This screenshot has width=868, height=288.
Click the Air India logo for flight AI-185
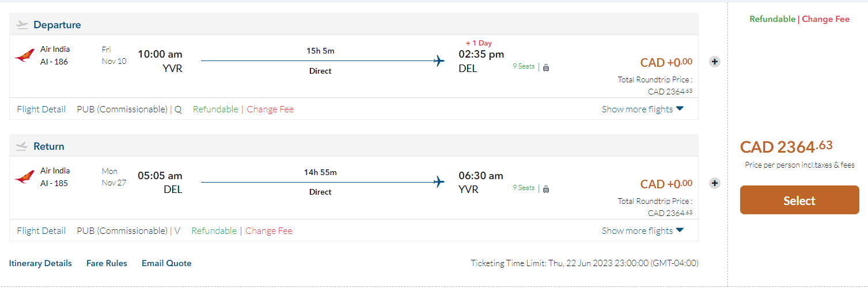pyautogui.click(x=24, y=177)
